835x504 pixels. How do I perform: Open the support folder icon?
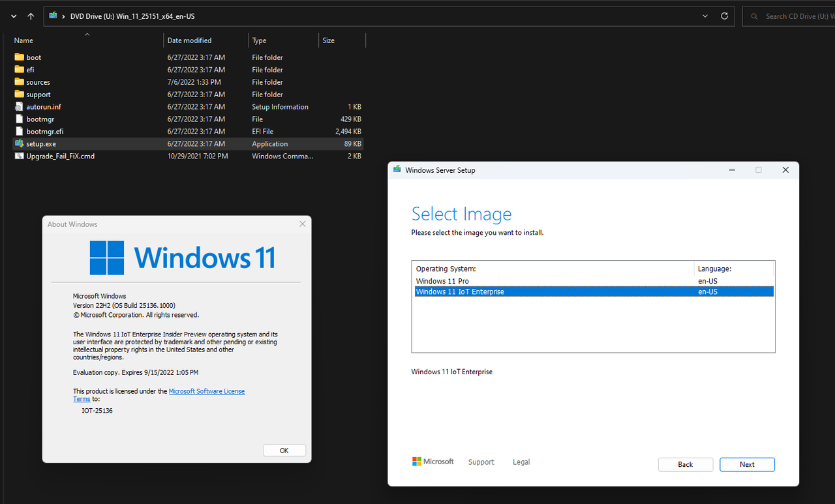(19, 95)
